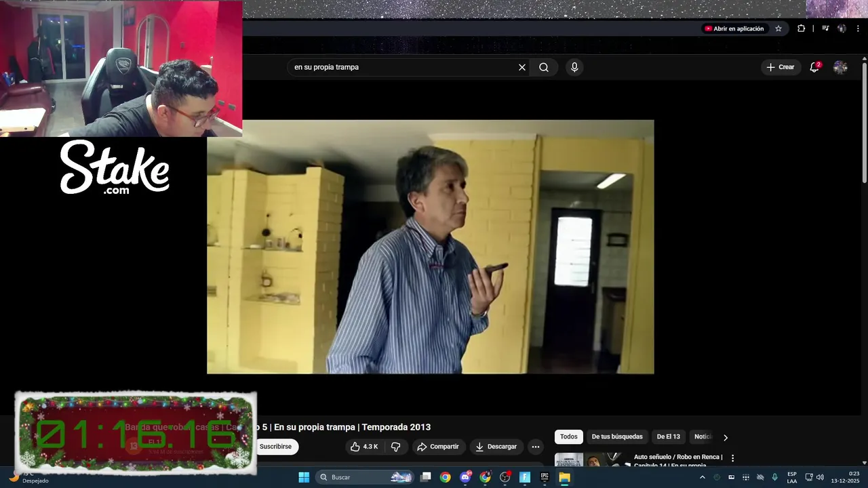The height and width of the screenshot is (488, 868).
Task: Clear the YouTube search box text
Action: (522, 67)
